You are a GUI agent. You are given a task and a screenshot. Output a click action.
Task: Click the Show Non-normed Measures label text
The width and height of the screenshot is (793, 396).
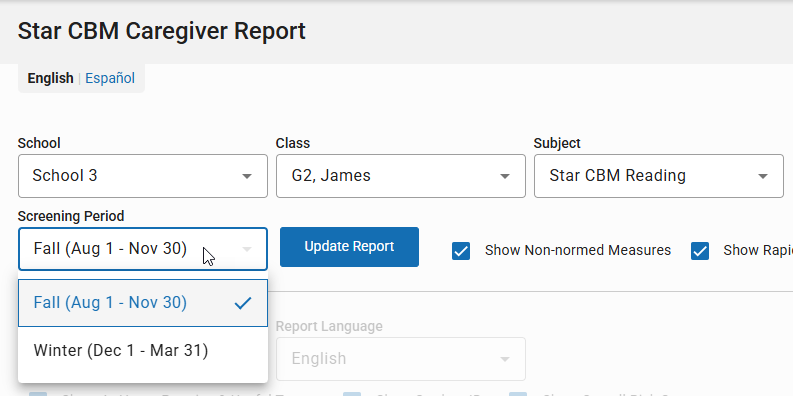point(578,250)
